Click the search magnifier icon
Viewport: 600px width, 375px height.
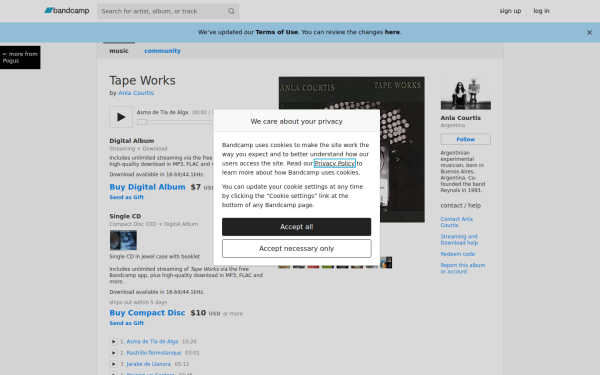click(x=231, y=11)
